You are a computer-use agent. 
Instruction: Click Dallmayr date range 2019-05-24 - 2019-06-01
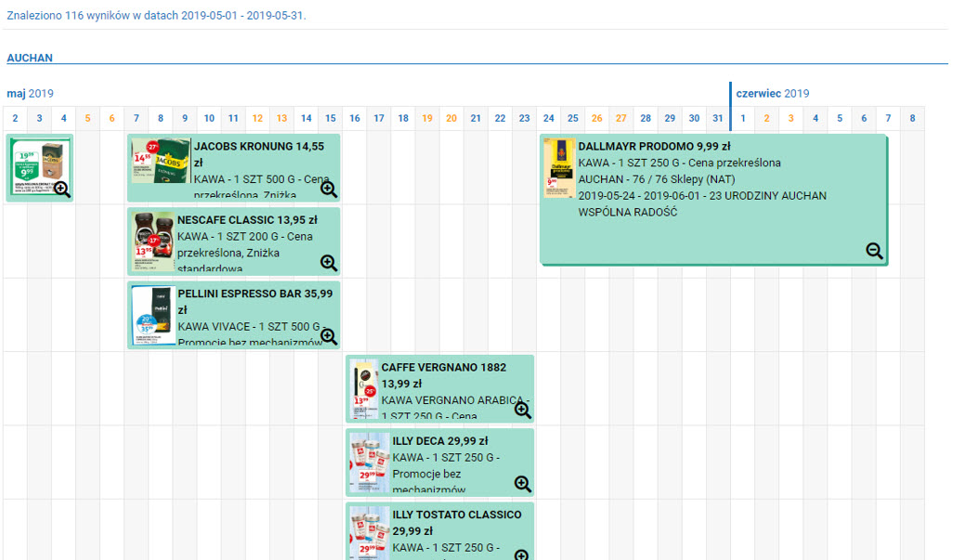click(x=637, y=196)
